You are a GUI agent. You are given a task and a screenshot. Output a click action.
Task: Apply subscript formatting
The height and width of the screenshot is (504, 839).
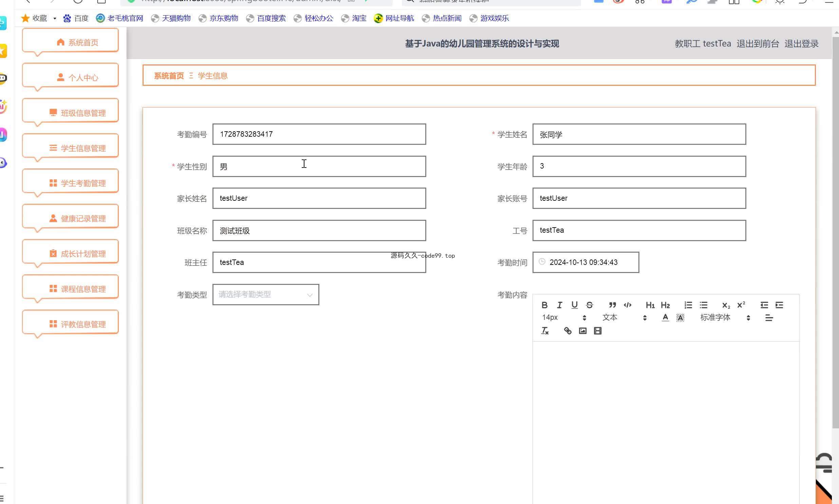[726, 305]
